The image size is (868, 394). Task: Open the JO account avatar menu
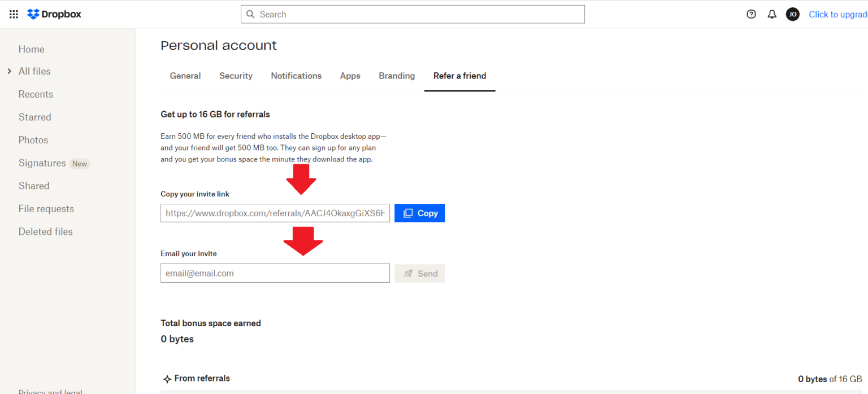click(793, 14)
